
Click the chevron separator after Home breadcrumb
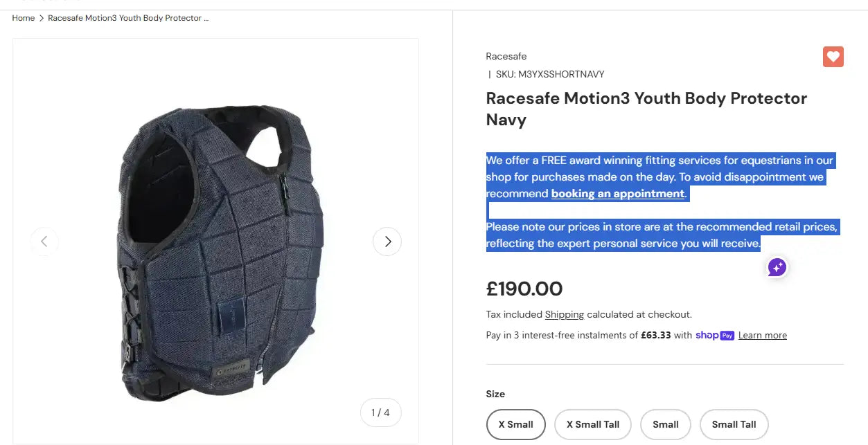coord(39,18)
